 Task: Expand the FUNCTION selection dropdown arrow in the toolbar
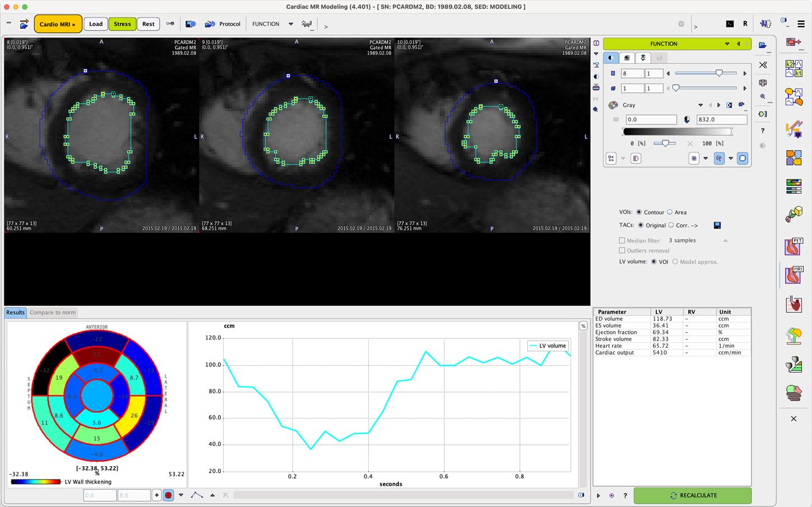pos(290,24)
